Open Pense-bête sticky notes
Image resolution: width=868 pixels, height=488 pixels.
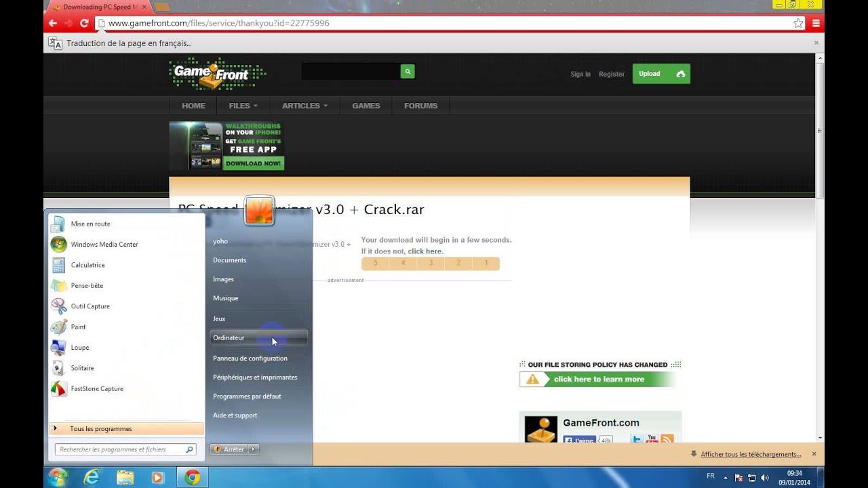point(126,285)
